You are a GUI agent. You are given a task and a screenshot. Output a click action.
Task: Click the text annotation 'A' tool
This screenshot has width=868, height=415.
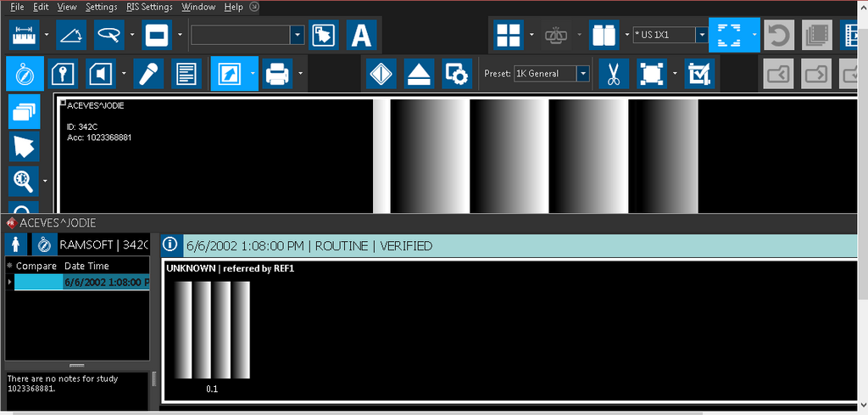[362, 35]
